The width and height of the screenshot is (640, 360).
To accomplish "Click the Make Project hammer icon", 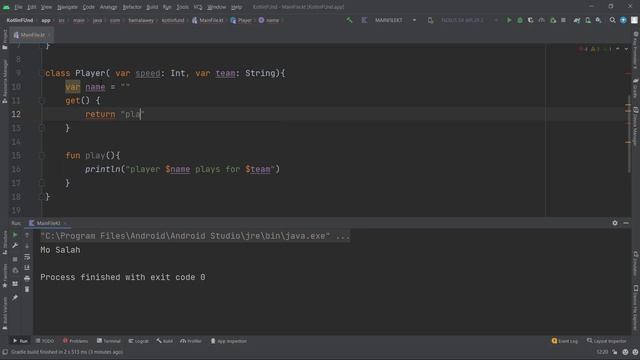I will 349,20.
